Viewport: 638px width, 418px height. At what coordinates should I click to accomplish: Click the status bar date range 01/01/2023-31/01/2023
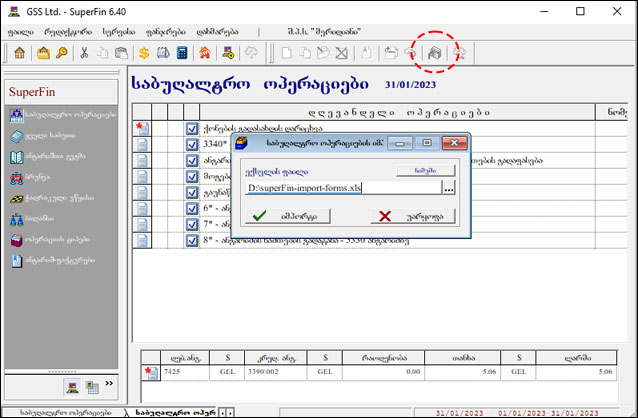point(548,413)
